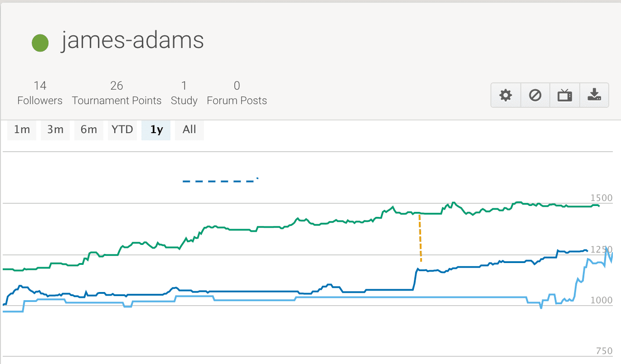The width and height of the screenshot is (621, 364).
Task: View the 26 Tournament Points
Action: pyautogui.click(x=116, y=93)
